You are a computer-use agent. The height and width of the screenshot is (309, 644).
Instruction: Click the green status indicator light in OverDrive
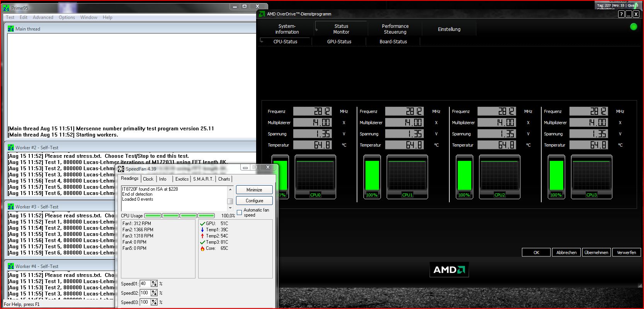pyautogui.click(x=634, y=27)
